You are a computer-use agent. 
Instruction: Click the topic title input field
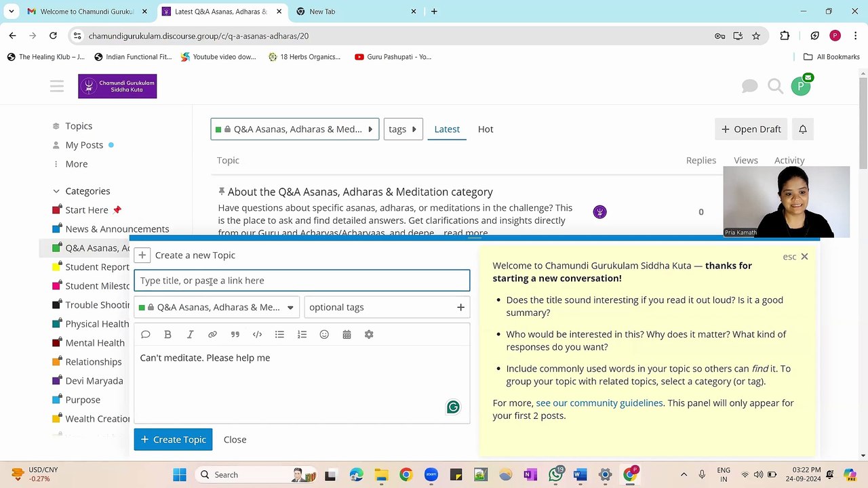tap(302, 281)
